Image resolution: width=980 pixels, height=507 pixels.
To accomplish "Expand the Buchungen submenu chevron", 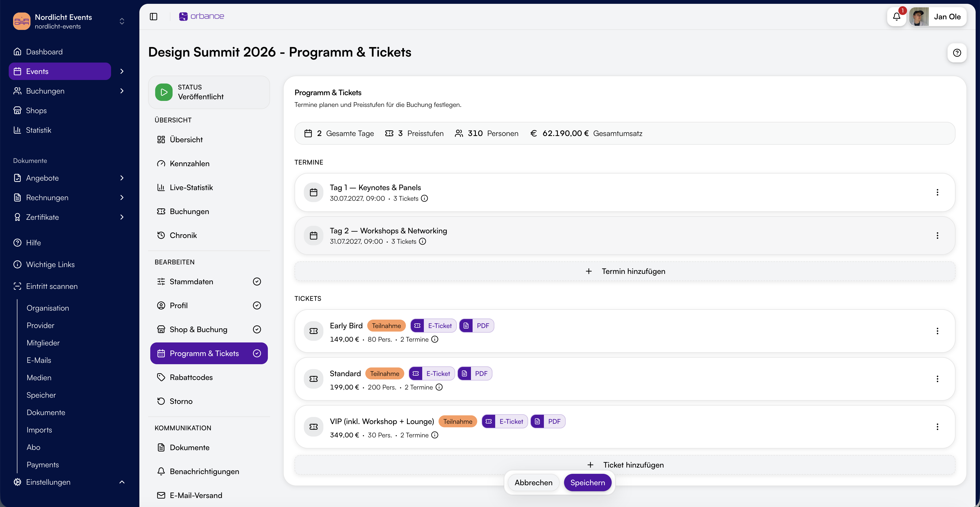I will point(122,91).
